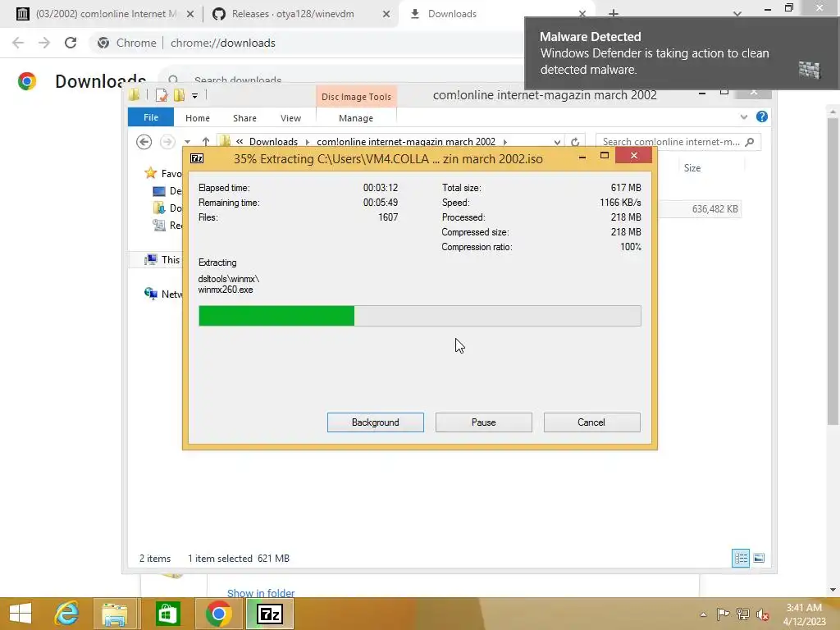Open the Windows Start button

(21, 614)
